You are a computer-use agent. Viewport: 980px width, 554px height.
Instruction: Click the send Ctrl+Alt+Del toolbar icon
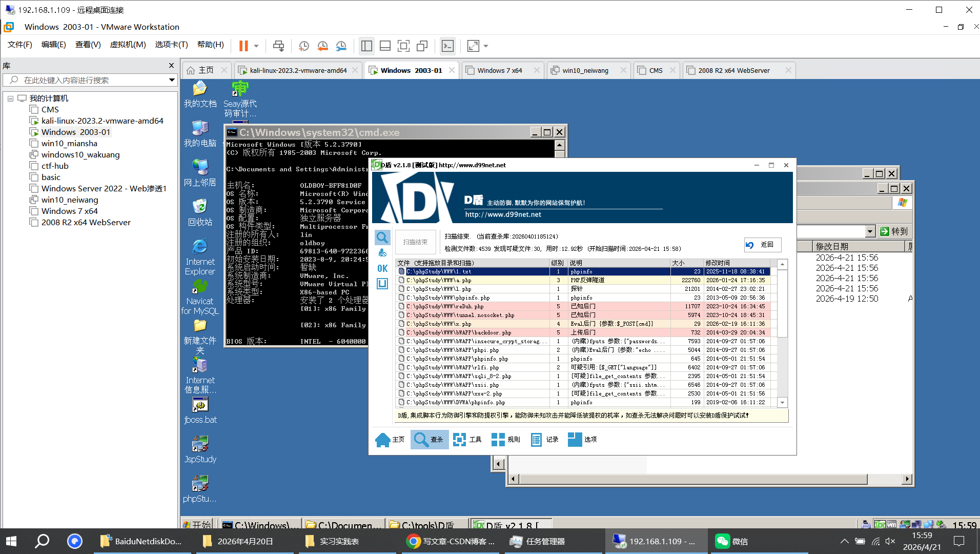coord(278,46)
